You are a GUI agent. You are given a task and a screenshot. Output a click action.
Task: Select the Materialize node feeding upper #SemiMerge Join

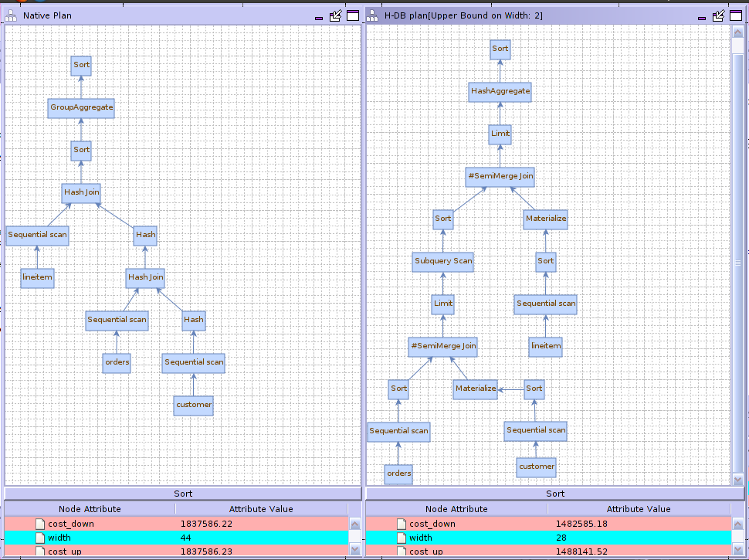point(545,219)
